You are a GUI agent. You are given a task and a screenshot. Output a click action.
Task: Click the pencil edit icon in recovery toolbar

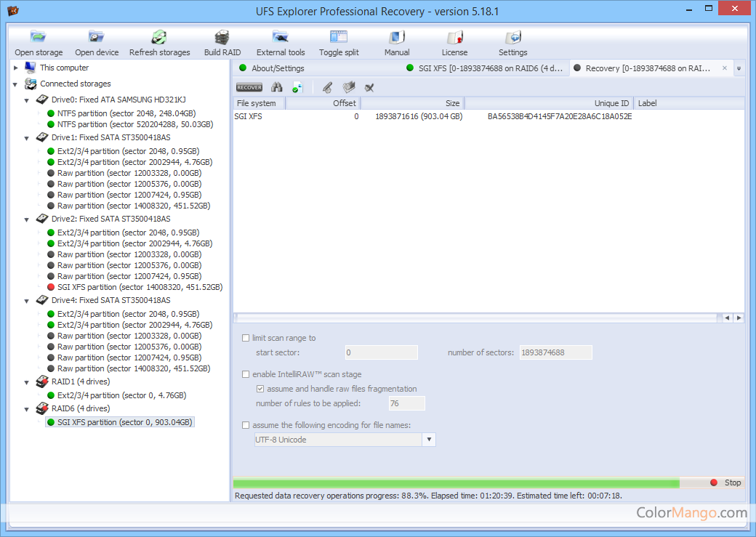[327, 87]
